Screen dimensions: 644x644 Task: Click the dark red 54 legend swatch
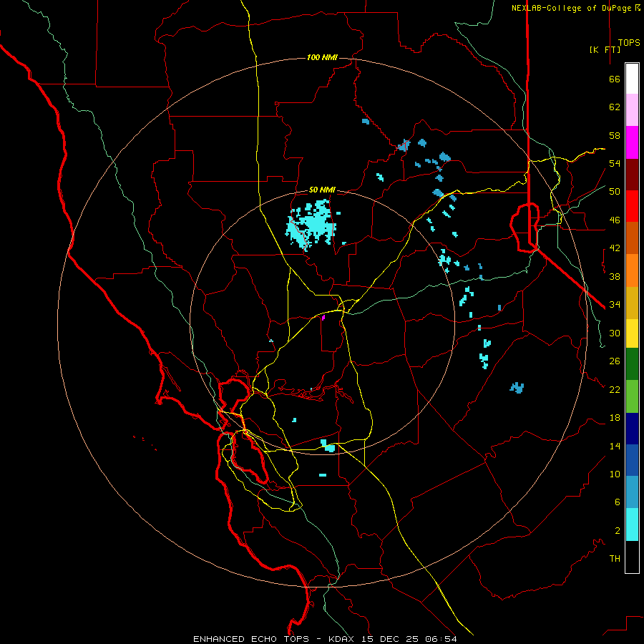(632, 175)
